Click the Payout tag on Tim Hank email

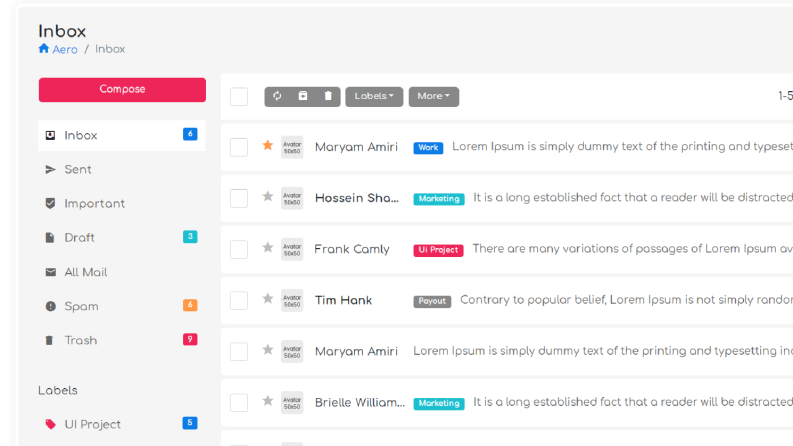[x=432, y=300]
